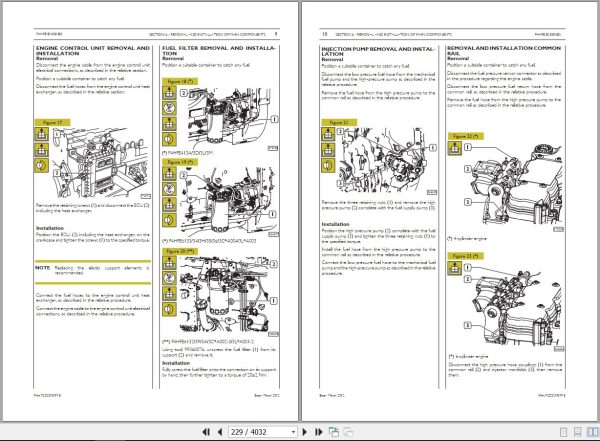Jump to the last page
Viewport: 600px width, 441px height.
318,432
